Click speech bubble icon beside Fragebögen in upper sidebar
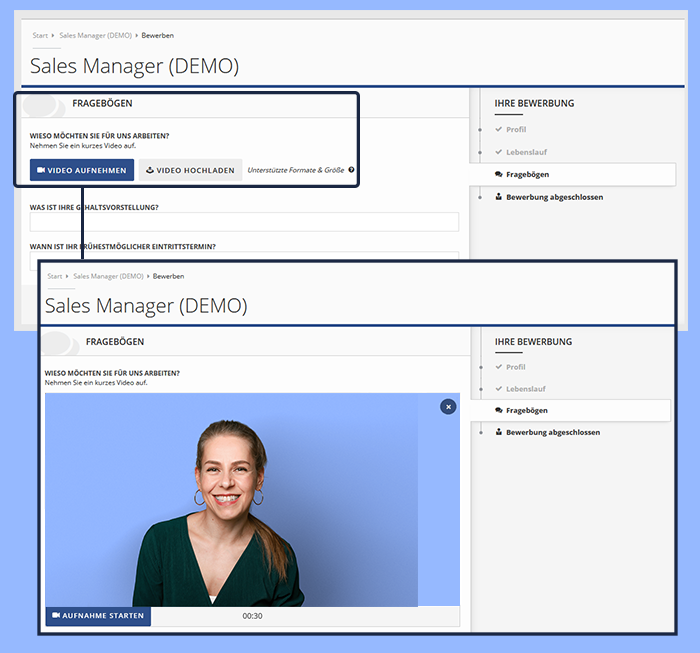Viewport: 700px width, 653px height. click(x=498, y=174)
